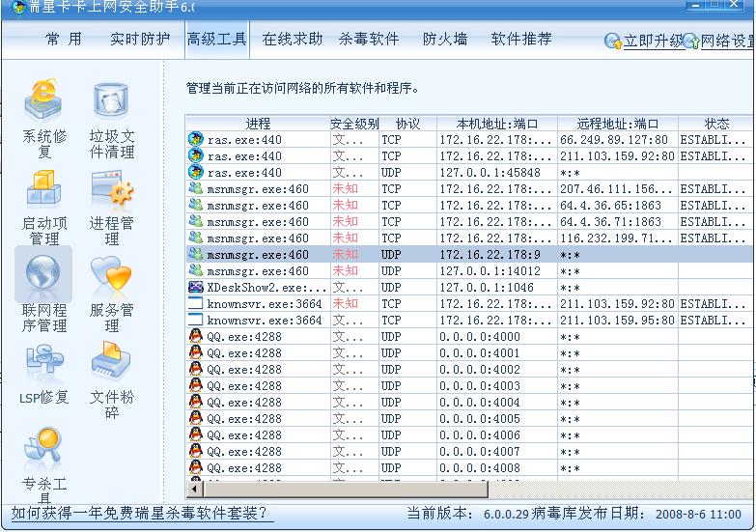Click version number 6.0.0.29 in status bar
The image size is (756, 532).
(506, 515)
